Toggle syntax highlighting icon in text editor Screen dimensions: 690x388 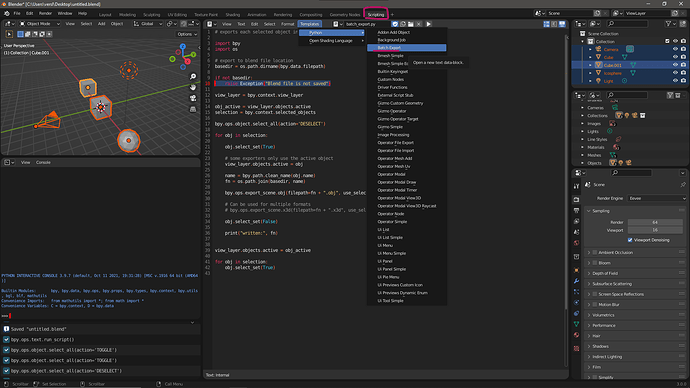tap(562, 24)
